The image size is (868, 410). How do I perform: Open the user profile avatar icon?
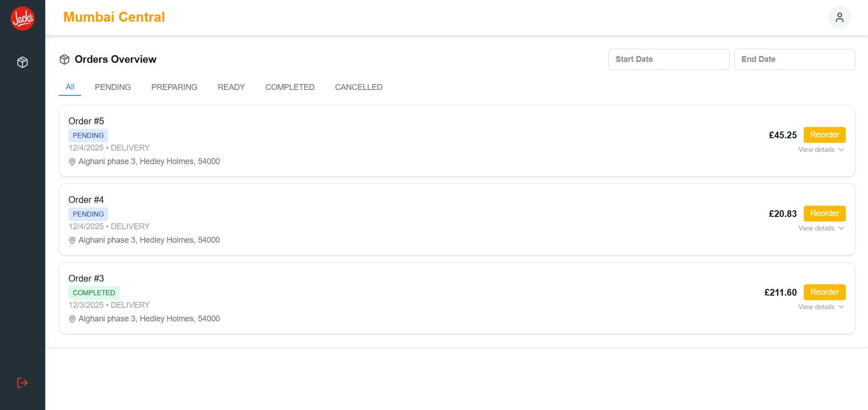pyautogui.click(x=839, y=18)
